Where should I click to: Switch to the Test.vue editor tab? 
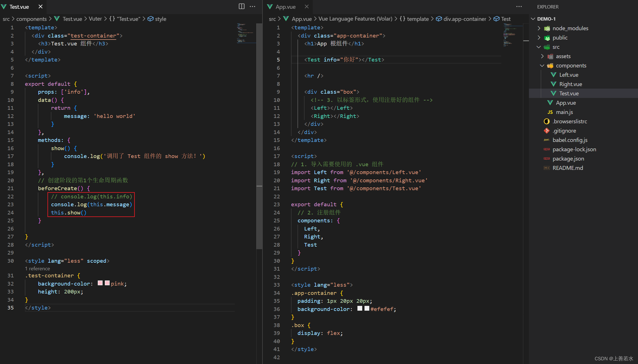click(23, 7)
